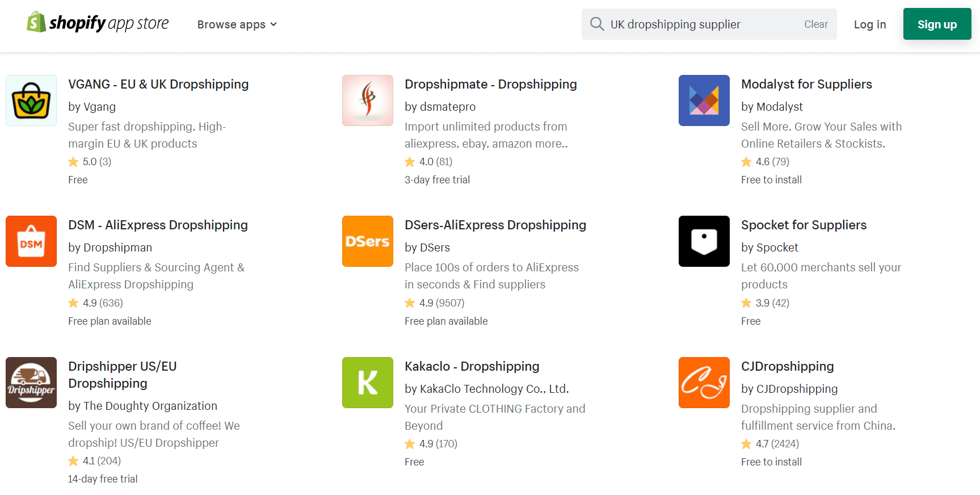Click the Log in link
Image resolution: width=980 pixels, height=495 pixels.
pyautogui.click(x=870, y=24)
